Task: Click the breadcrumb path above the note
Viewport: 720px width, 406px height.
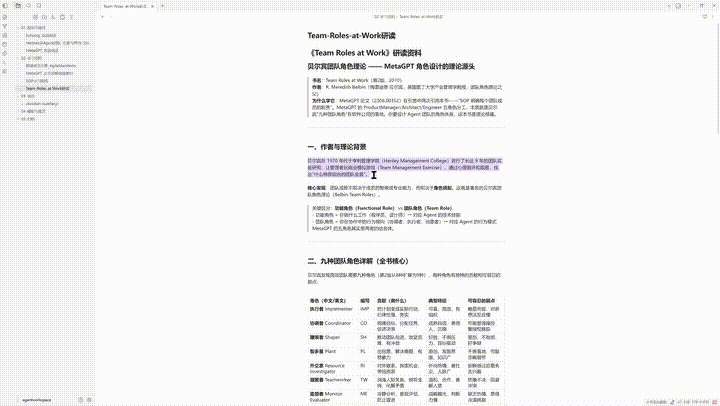Action: (408, 17)
